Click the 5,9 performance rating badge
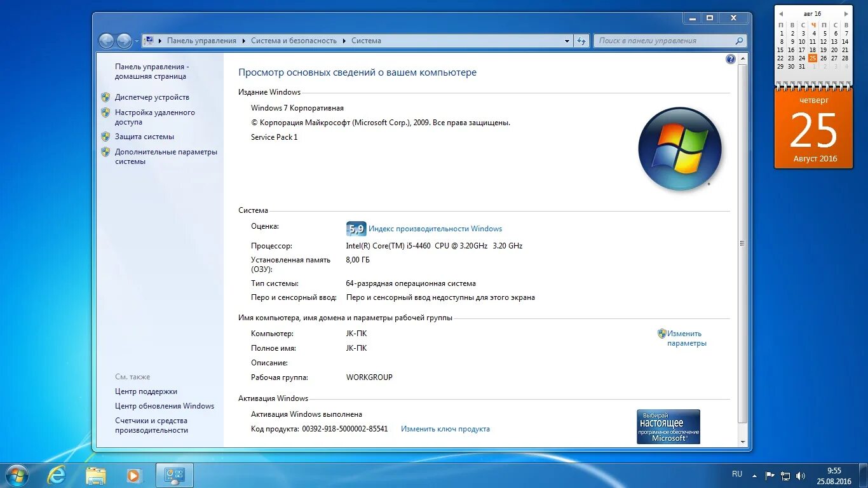This screenshot has width=868, height=488. 356,229
